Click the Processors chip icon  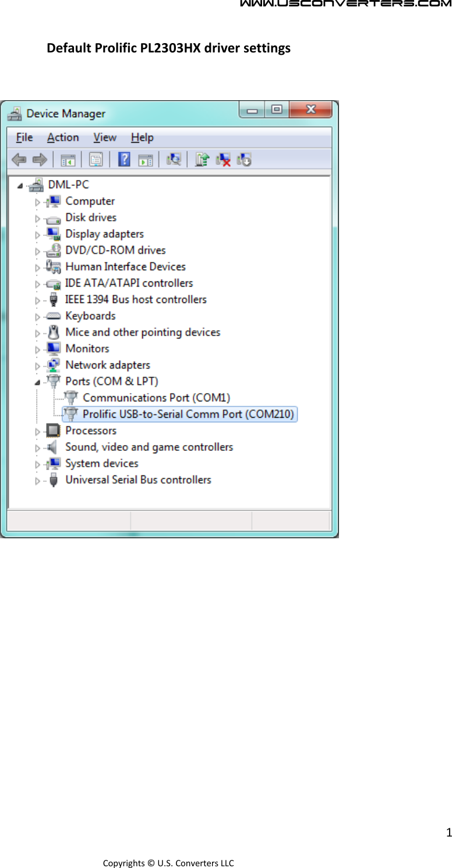(x=53, y=431)
